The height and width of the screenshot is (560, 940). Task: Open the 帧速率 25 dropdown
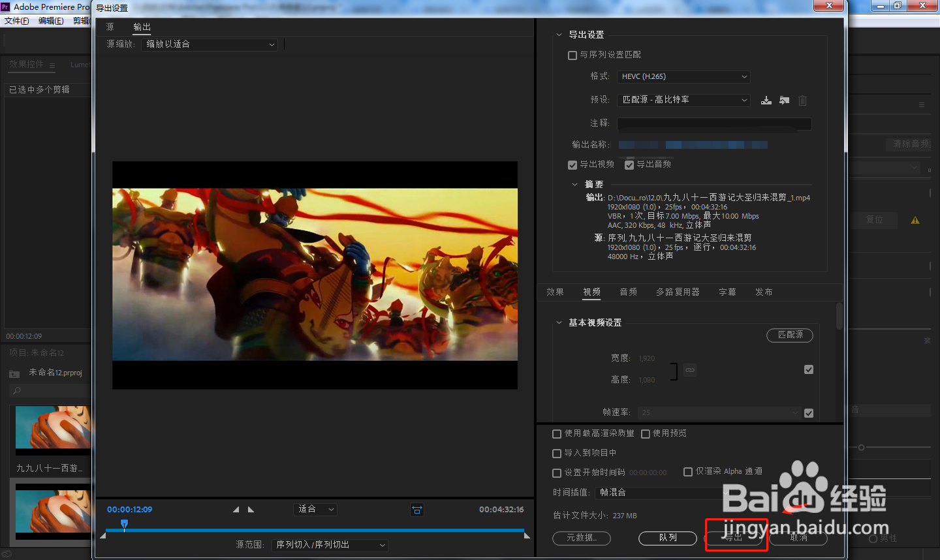coord(719,412)
